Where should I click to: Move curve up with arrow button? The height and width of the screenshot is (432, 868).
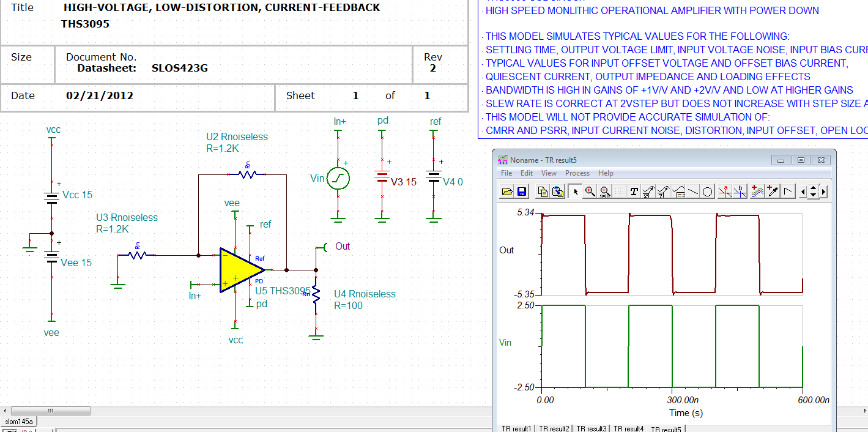coord(813,188)
